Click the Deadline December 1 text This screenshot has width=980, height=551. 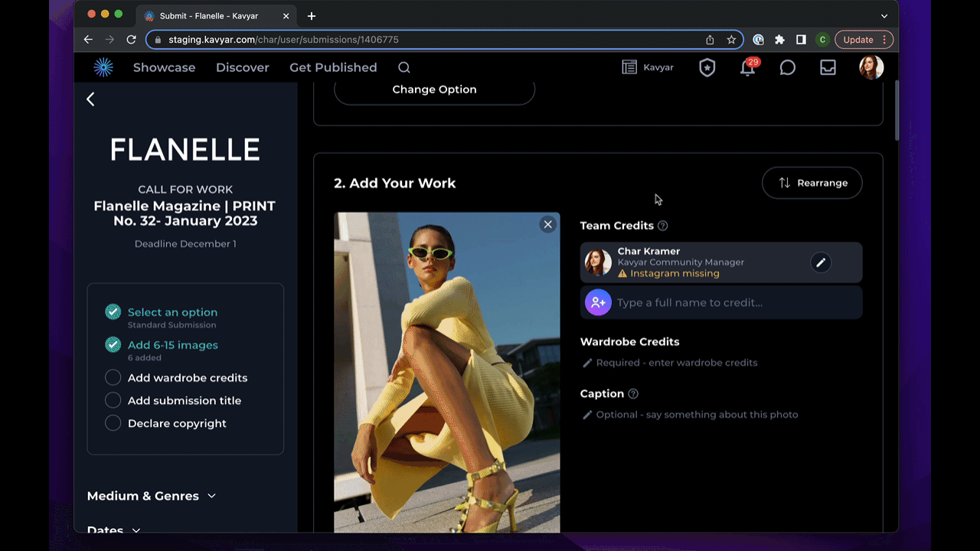point(185,244)
